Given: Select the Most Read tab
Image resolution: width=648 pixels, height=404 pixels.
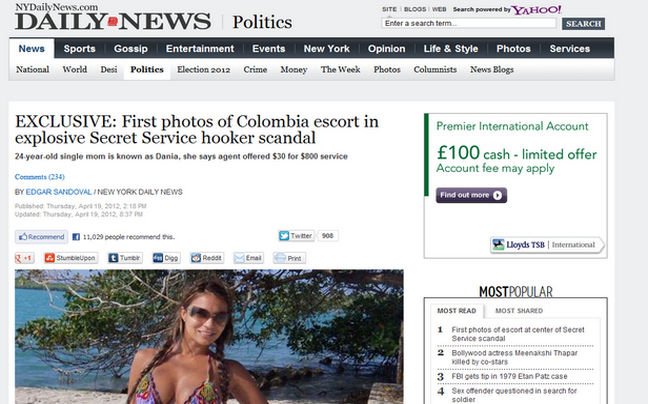Looking at the screenshot, I should (457, 311).
